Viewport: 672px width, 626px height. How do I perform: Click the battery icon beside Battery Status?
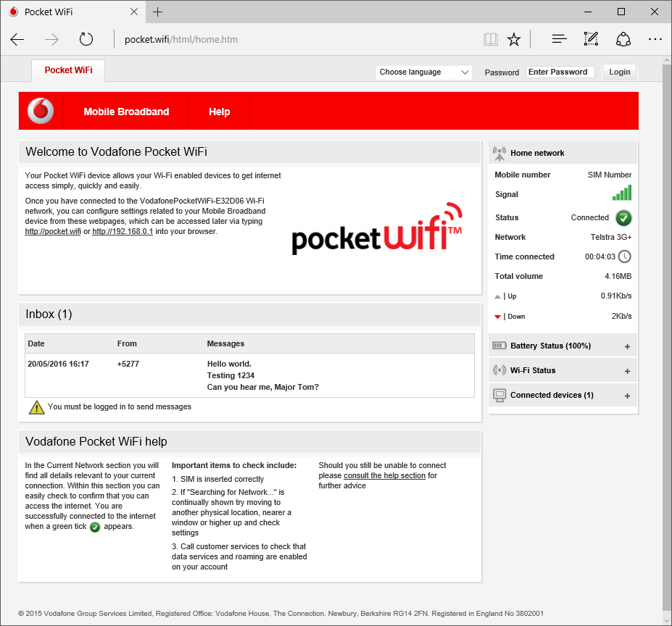click(499, 346)
